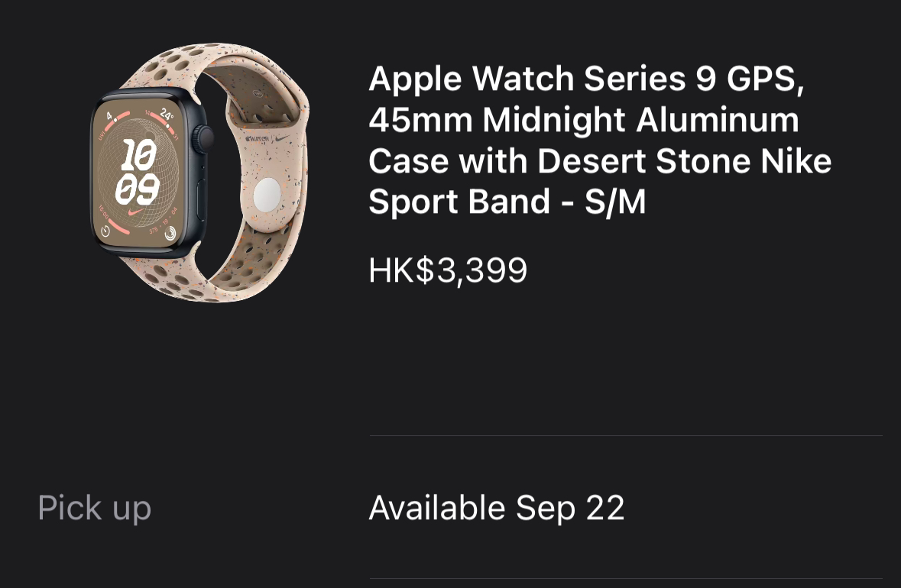Click the word Midnight in the product title
The image size is (901, 588).
pyautogui.click(x=554, y=120)
